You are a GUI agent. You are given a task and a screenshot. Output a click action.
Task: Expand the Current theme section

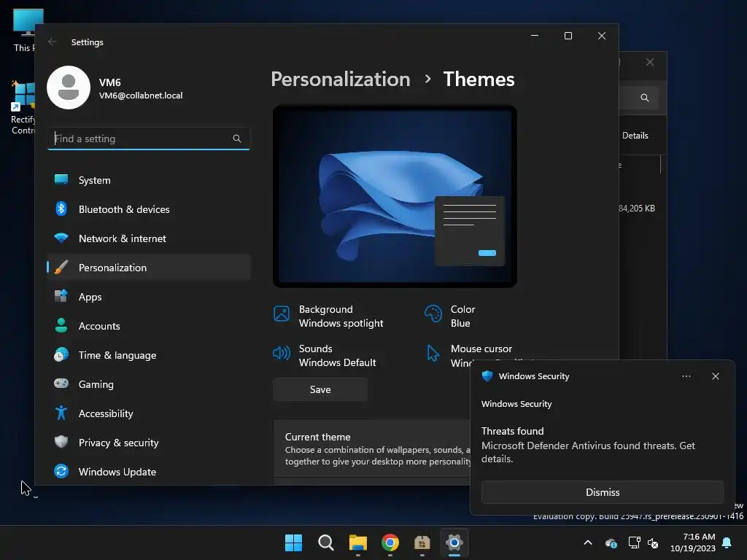[371, 448]
